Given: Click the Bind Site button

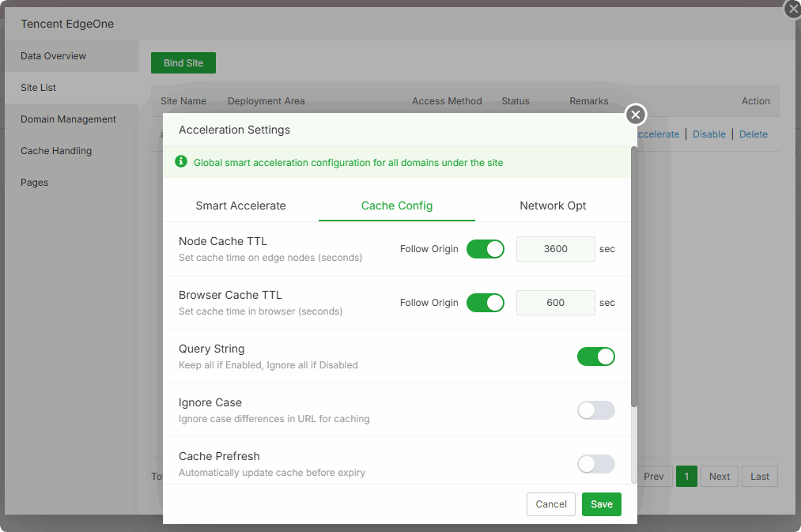Looking at the screenshot, I should coord(183,63).
